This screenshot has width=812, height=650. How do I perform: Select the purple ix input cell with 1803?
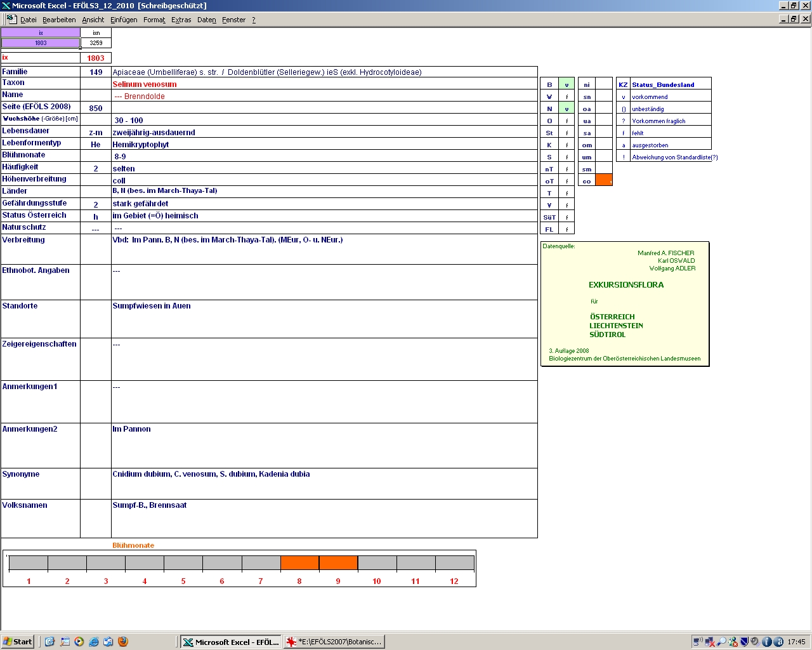pyautogui.click(x=41, y=43)
